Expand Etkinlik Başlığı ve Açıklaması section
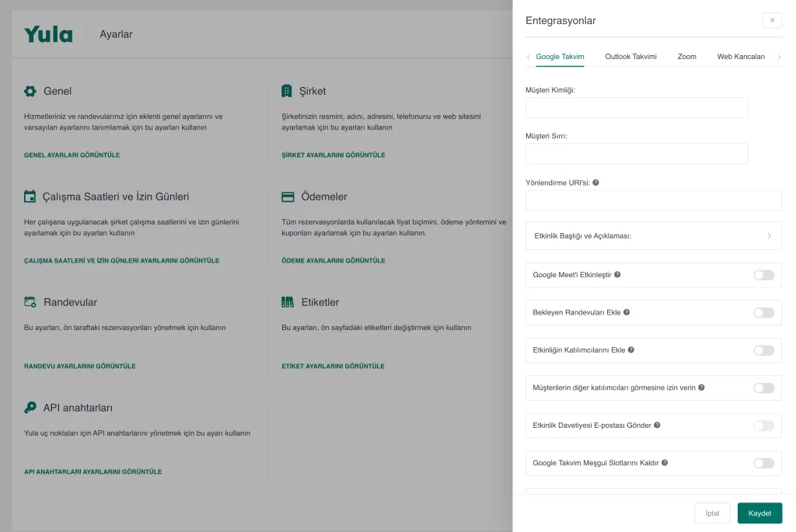Image resolution: width=796 pixels, height=532 pixels. 653,235
